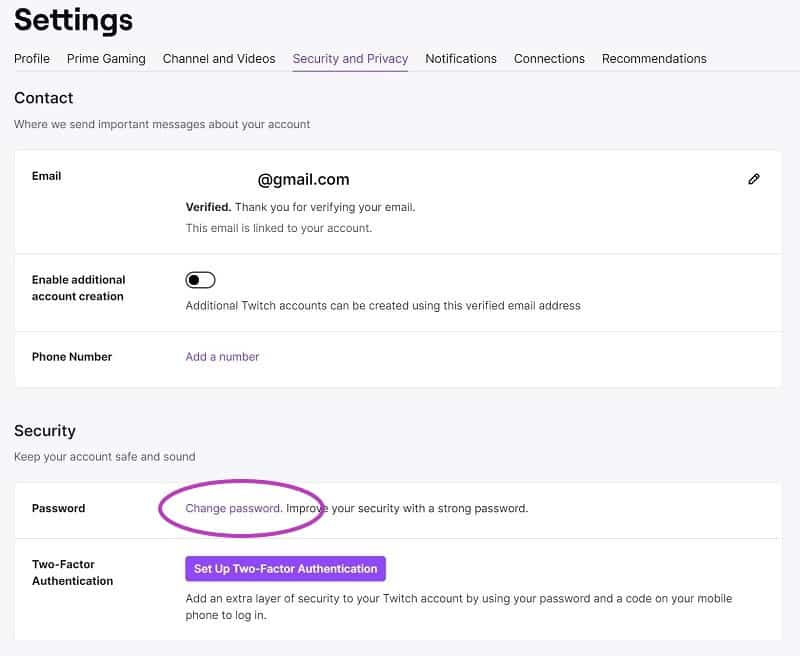Select the Security and Privacy tab

350,59
